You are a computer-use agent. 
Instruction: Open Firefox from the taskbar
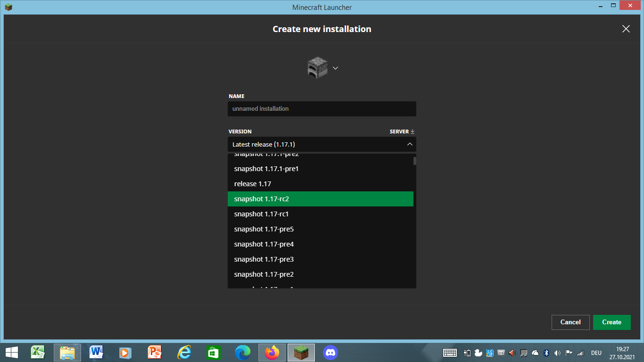point(272,352)
